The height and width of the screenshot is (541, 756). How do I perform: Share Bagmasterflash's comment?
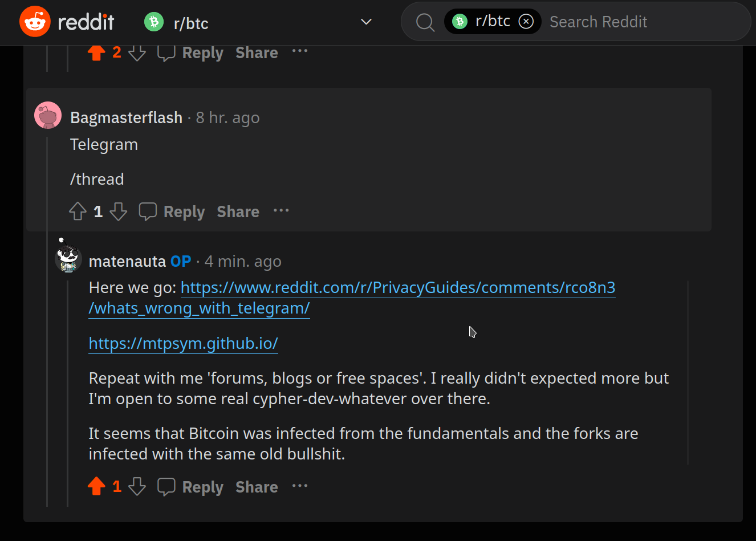pos(238,211)
